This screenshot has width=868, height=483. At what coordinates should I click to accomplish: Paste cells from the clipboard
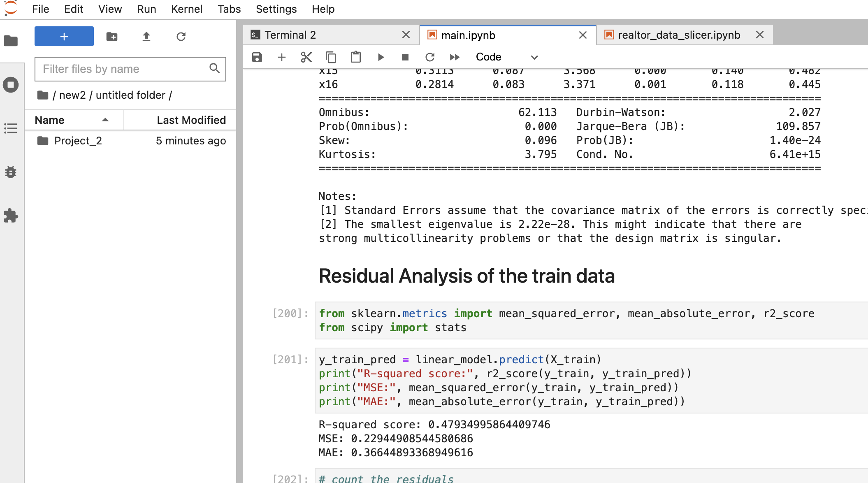click(355, 57)
